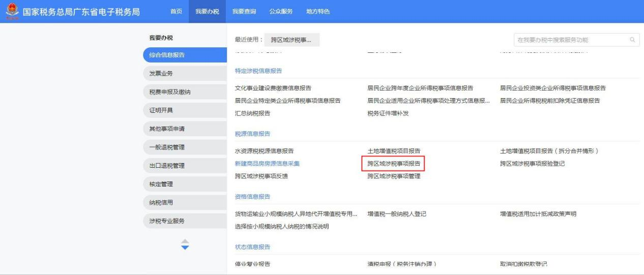644x275 pixels.
Task: Open the 首页 tab in top navigation
Action: [x=176, y=12]
